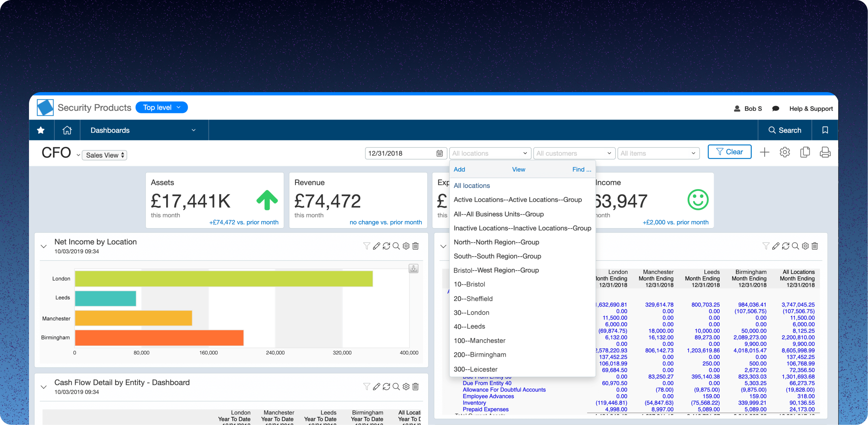Click the favorites star icon

pos(41,130)
